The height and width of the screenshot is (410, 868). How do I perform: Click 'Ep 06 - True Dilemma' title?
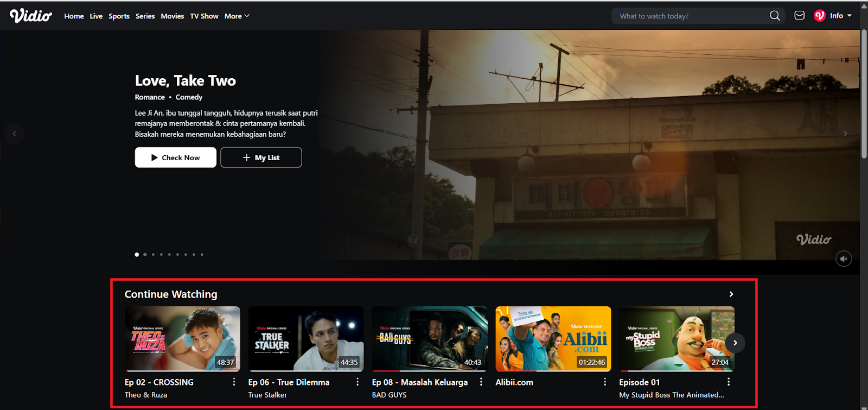[289, 382]
